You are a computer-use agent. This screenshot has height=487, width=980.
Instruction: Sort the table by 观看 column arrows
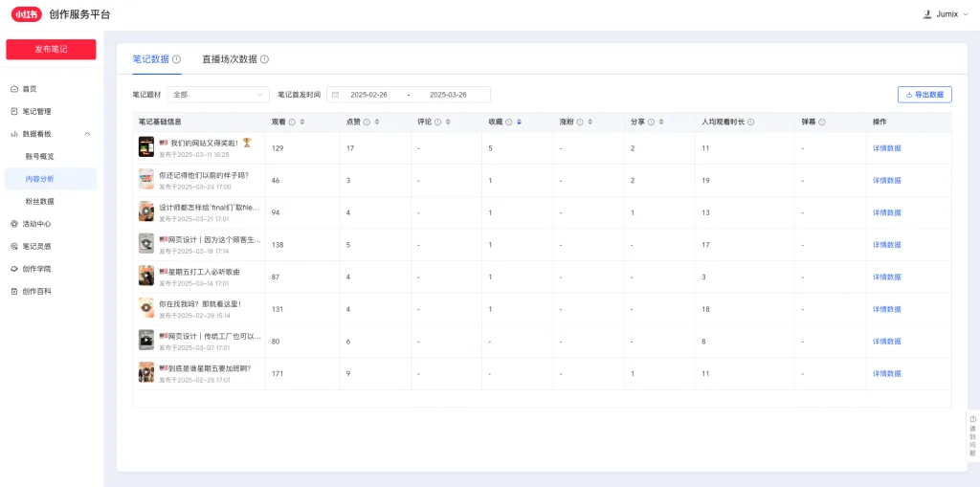click(x=302, y=122)
